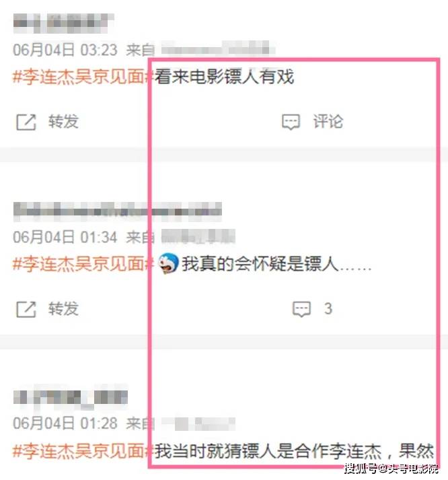Viewport: 448px width, 480px height.
Task: Click the Doraemon emoji in the second post
Action: pos(168,263)
